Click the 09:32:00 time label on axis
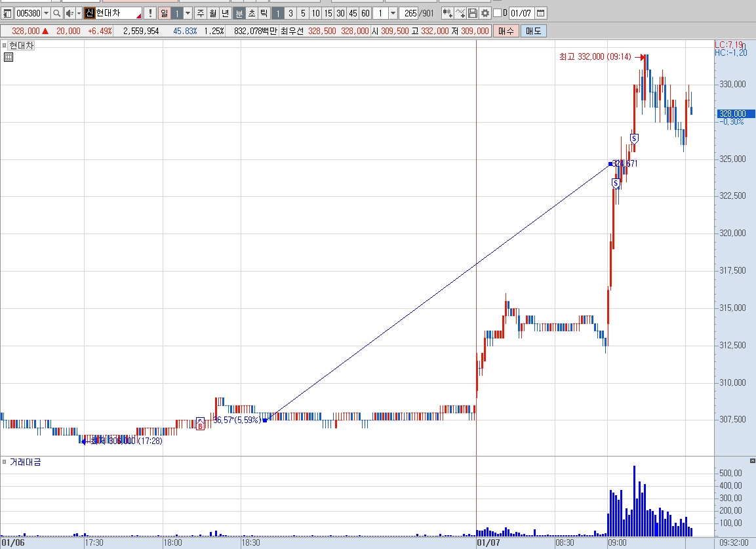 tap(734, 542)
